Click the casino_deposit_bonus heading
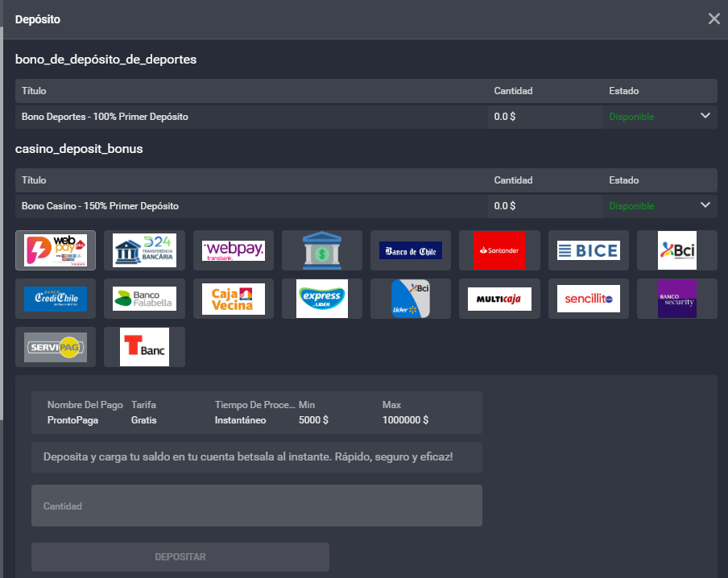The width and height of the screenshot is (728, 578). (79, 149)
